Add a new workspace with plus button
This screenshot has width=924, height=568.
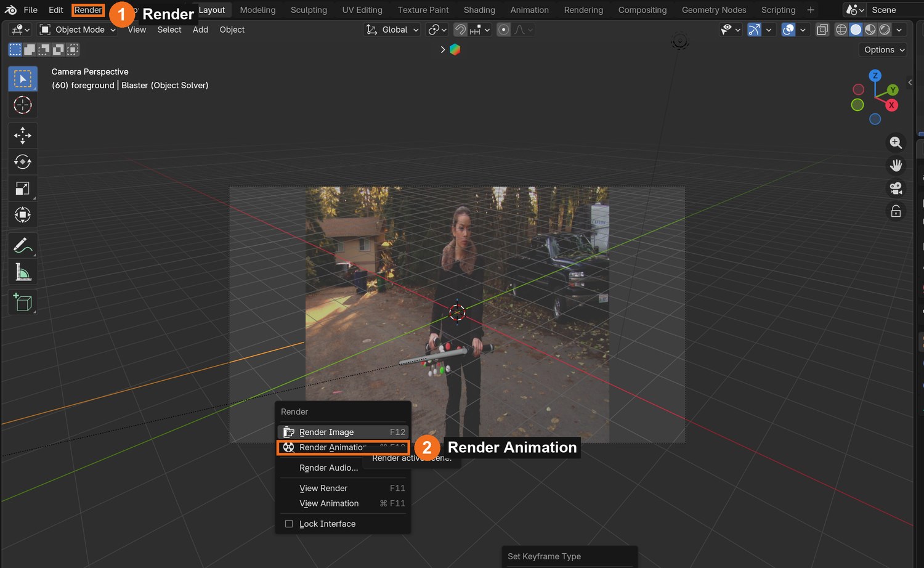811,10
